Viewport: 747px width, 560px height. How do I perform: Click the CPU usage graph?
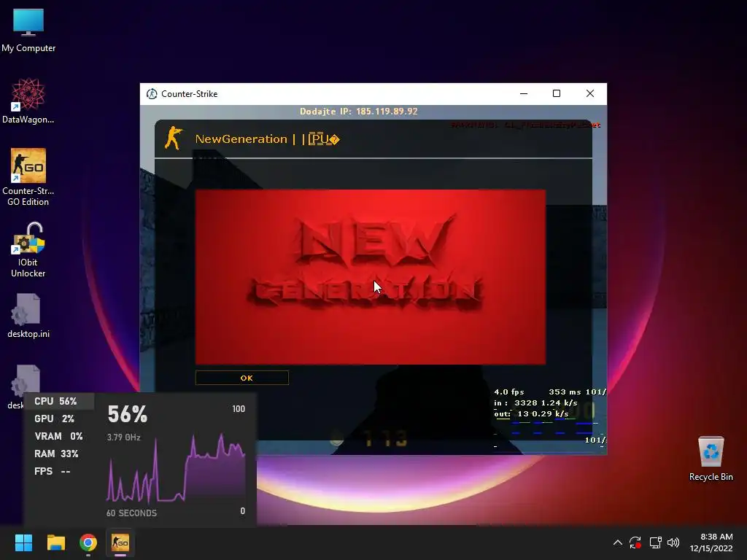175,467
